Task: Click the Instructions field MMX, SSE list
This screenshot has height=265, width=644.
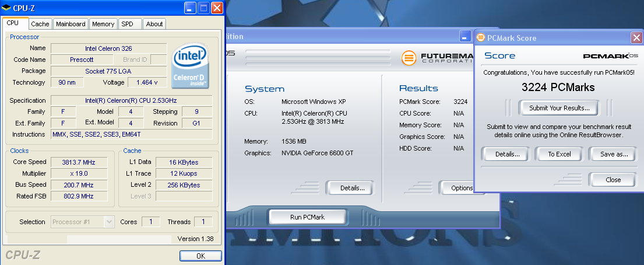Action: click(x=132, y=134)
